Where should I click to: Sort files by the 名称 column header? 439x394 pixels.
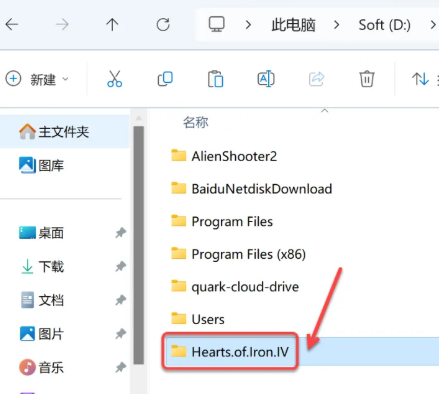(x=196, y=122)
